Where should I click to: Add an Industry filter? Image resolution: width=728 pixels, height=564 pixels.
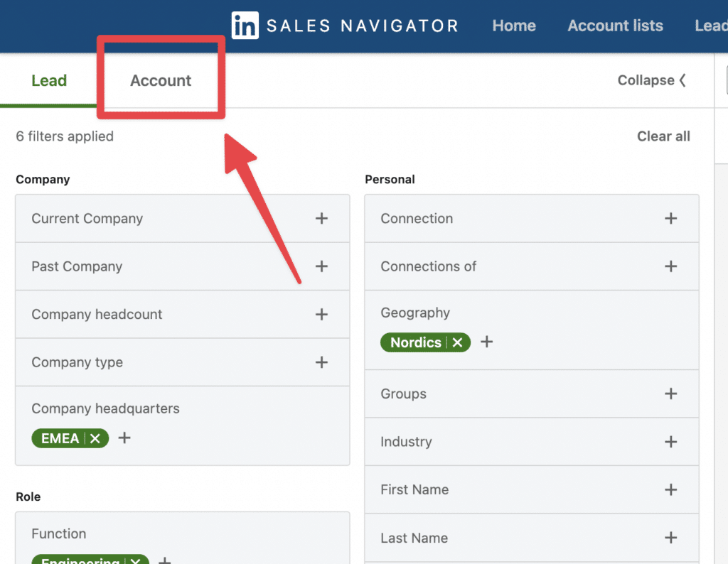pos(671,442)
